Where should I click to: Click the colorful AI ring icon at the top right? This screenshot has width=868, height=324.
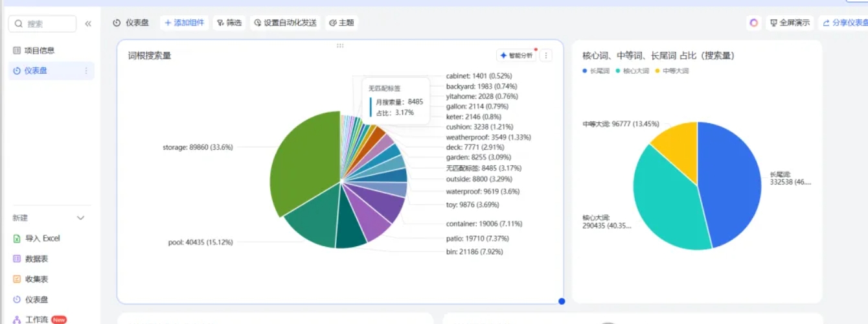(754, 23)
